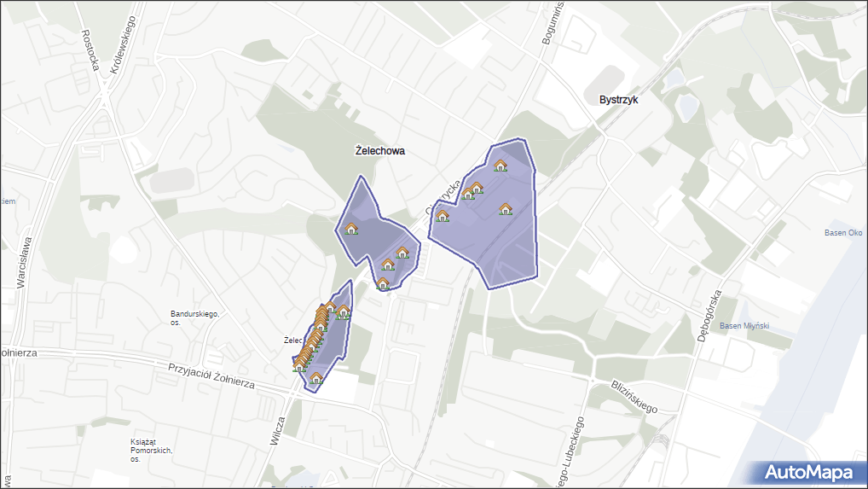Click the Żelechowa district label
The height and width of the screenshot is (489, 868).
tap(379, 151)
